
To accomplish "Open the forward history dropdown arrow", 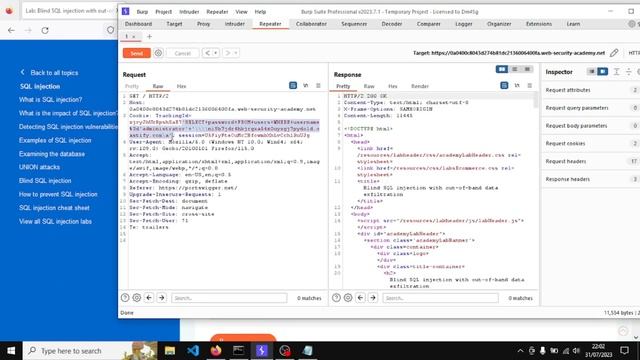I will coord(236,53).
